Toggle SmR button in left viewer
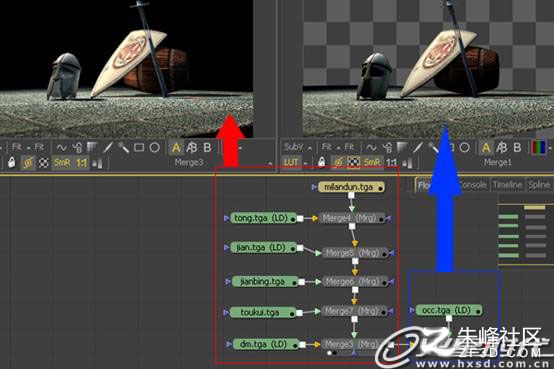Image resolution: width=554 pixels, height=369 pixels. click(x=62, y=163)
